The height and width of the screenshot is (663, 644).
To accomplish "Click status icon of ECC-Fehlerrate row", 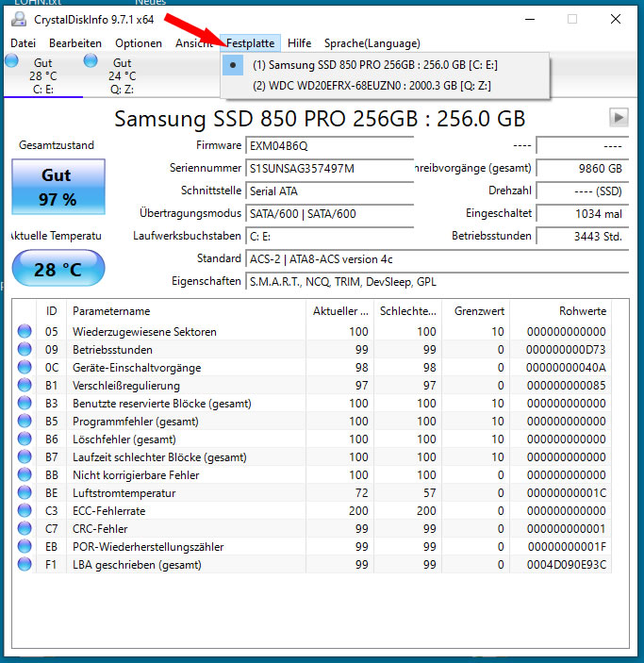I will click(25, 511).
